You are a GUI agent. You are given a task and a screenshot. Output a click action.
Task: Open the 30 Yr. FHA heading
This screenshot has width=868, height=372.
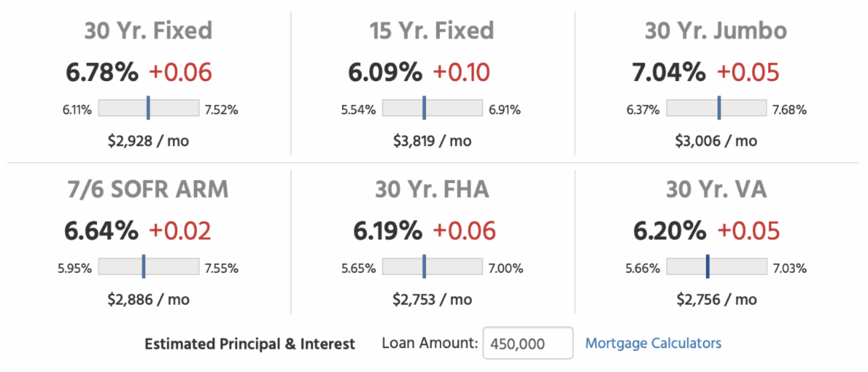tap(432, 189)
